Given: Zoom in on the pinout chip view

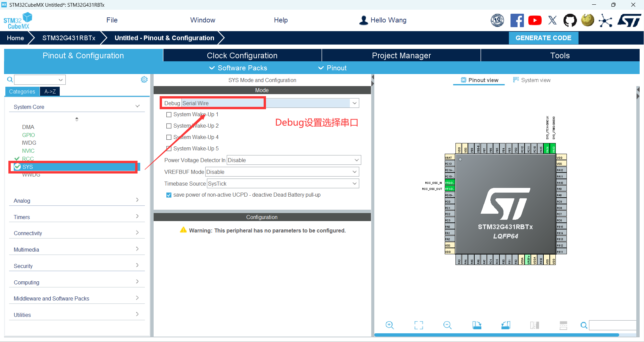Looking at the screenshot, I should pyautogui.click(x=390, y=325).
